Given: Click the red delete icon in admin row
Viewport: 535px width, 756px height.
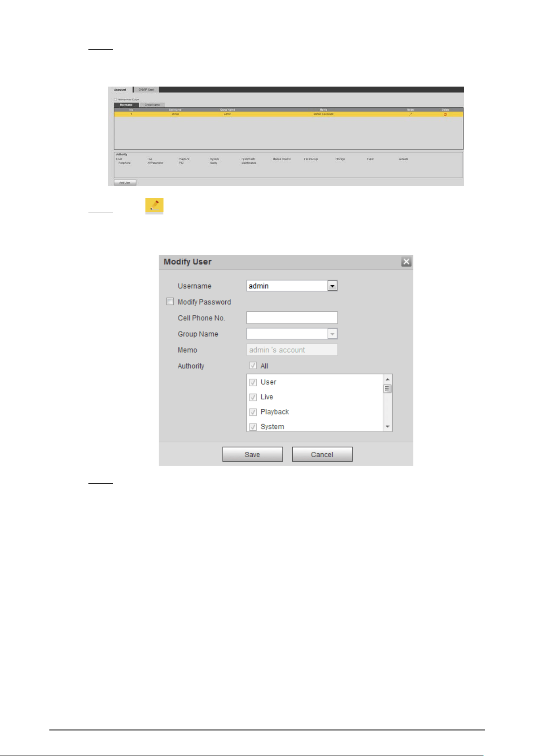Looking at the screenshot, I should pos(445,114).
